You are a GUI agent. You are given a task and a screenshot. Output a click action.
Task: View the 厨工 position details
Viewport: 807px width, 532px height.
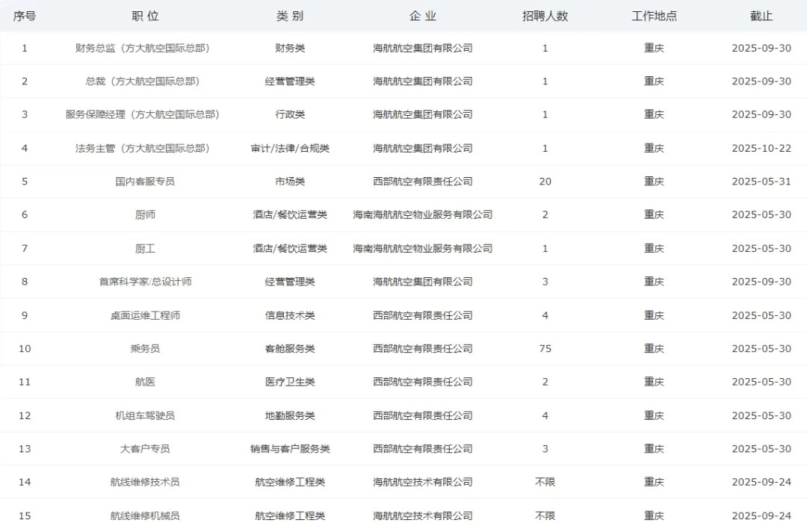[x=145, y=248]
